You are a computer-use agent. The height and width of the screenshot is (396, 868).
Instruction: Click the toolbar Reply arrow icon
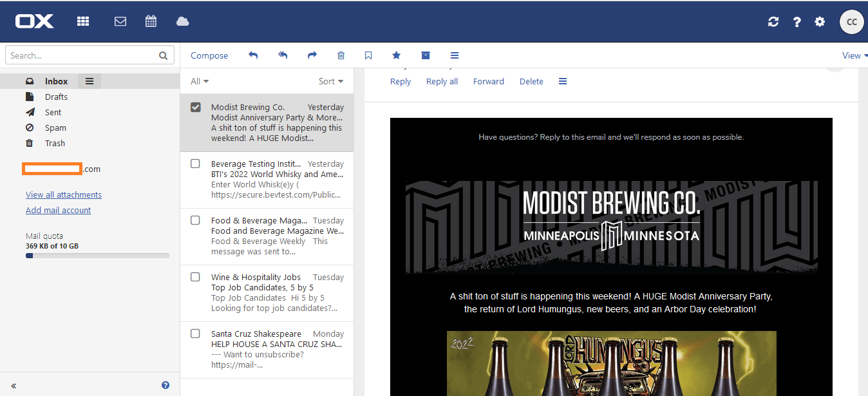(253, 55)
